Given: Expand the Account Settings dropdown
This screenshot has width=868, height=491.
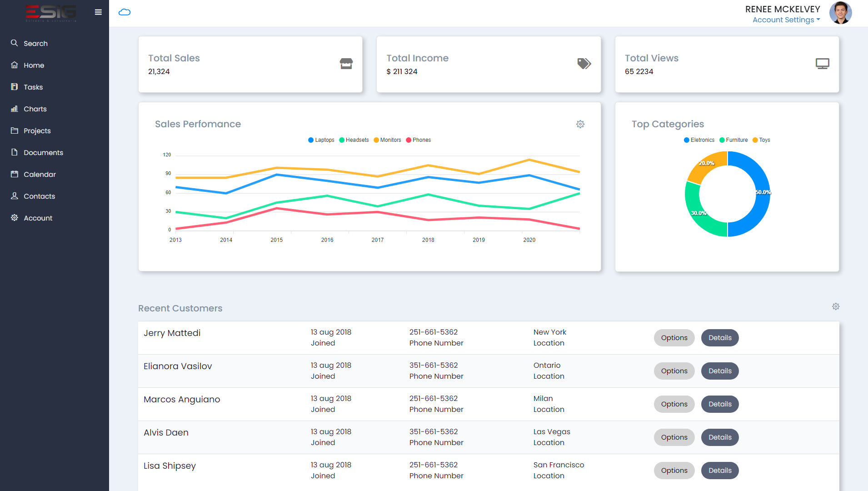Looking at the screenshot, I should pos(786,20).
